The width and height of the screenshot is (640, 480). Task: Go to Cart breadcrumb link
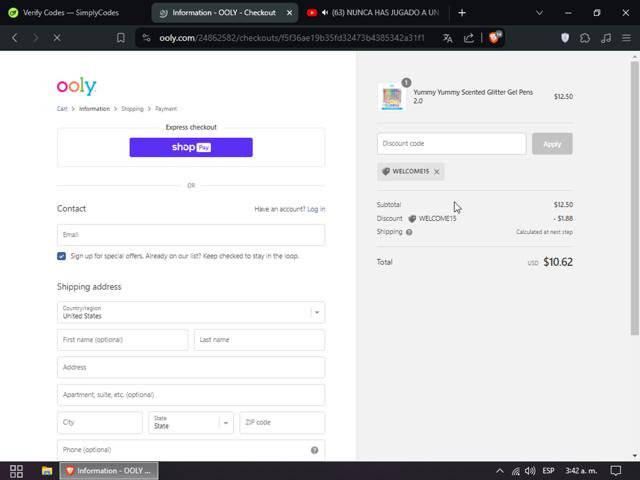point(62,109)
